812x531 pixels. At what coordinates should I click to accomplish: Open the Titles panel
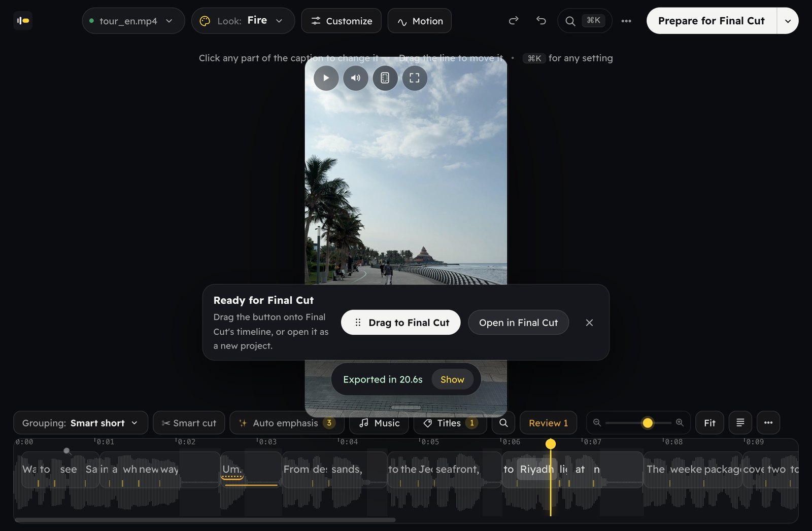coord(450,423)
